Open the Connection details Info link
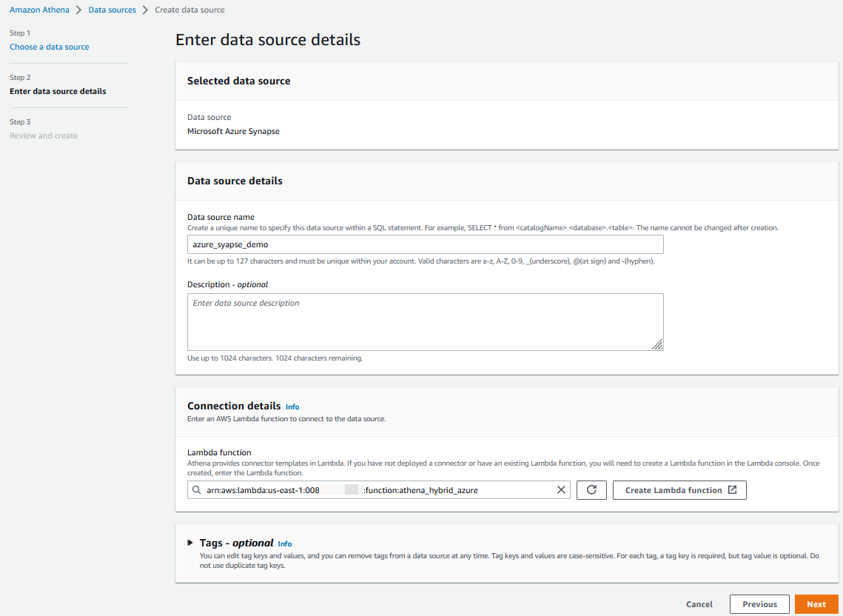 click(x=292, y=407)
